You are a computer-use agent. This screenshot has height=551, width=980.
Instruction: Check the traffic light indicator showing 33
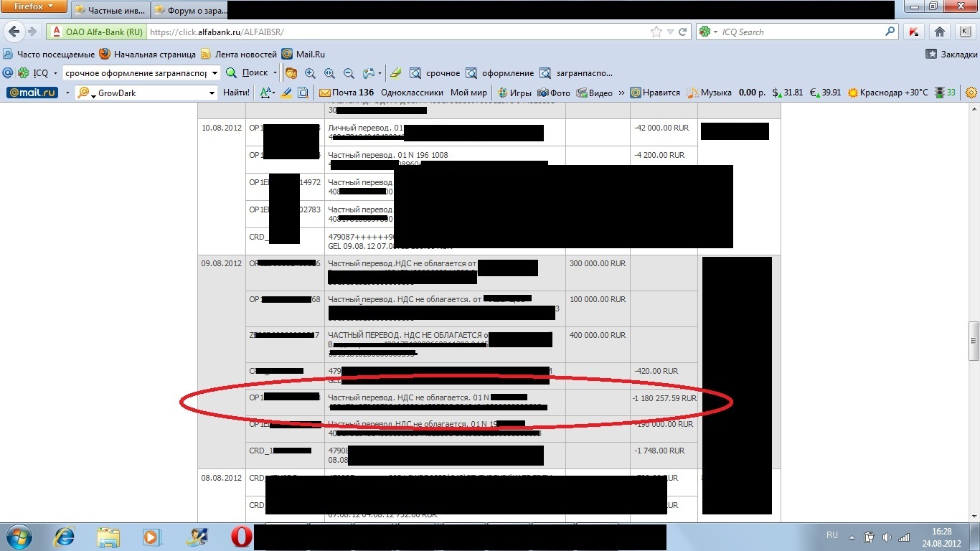pyautogui.click(x=945, y=93)
